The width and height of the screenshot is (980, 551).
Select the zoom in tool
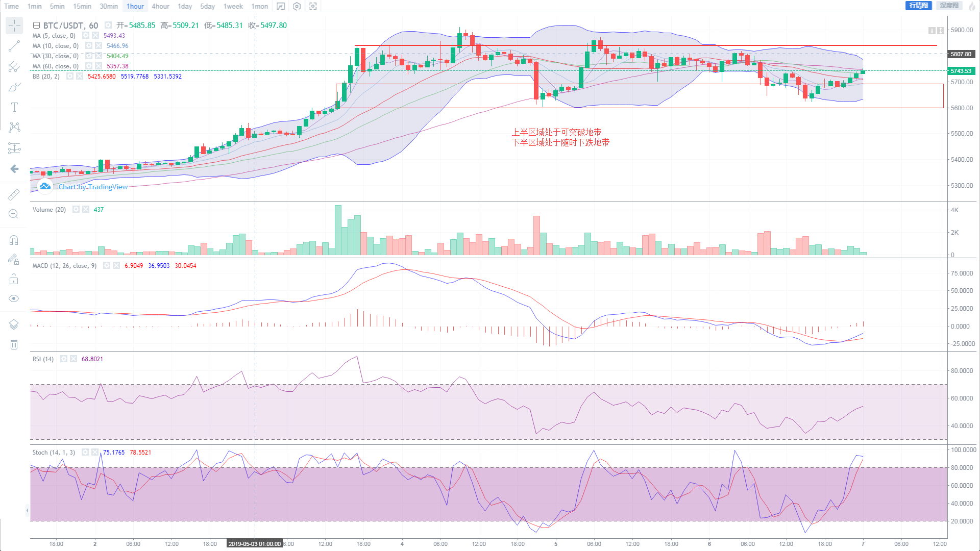pos(14,214)
